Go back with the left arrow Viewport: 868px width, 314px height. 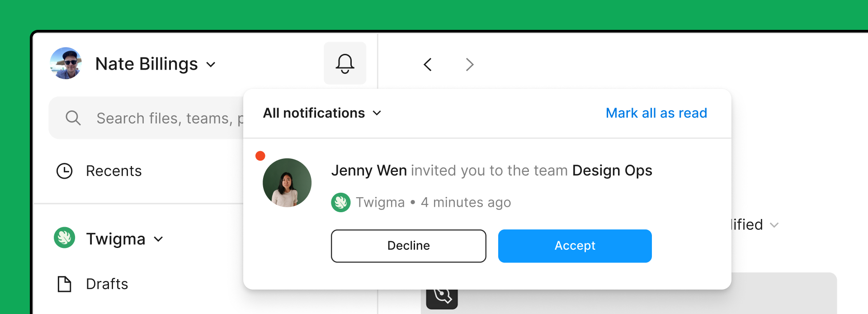pos(428,64)
